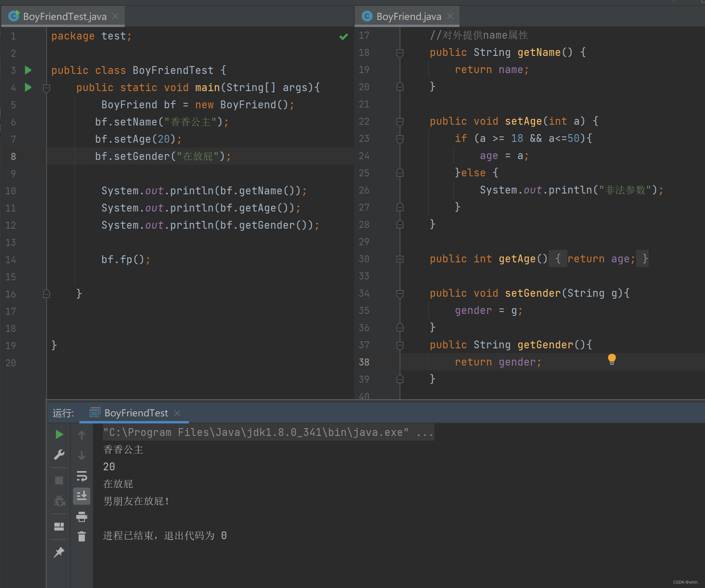Switch to the BoyFriend.java editor tab
The width and height of the screenshot is (705, 588).
407,16
